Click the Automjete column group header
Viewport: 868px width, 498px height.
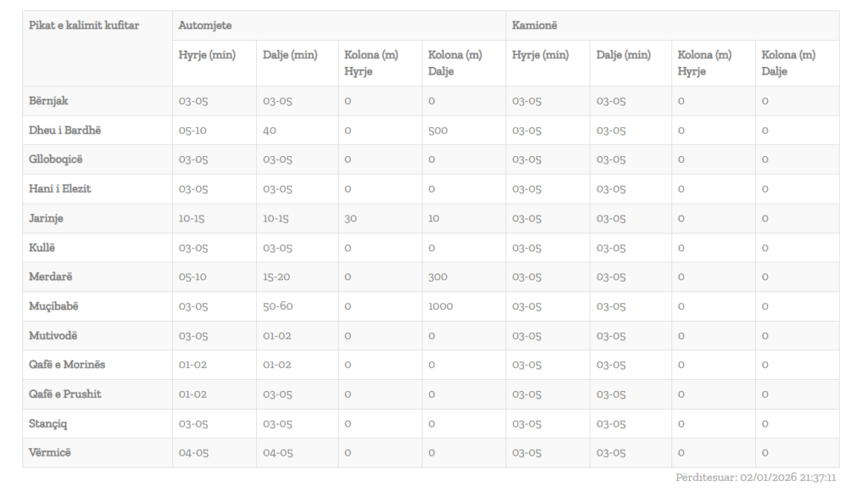pos(205,25)
